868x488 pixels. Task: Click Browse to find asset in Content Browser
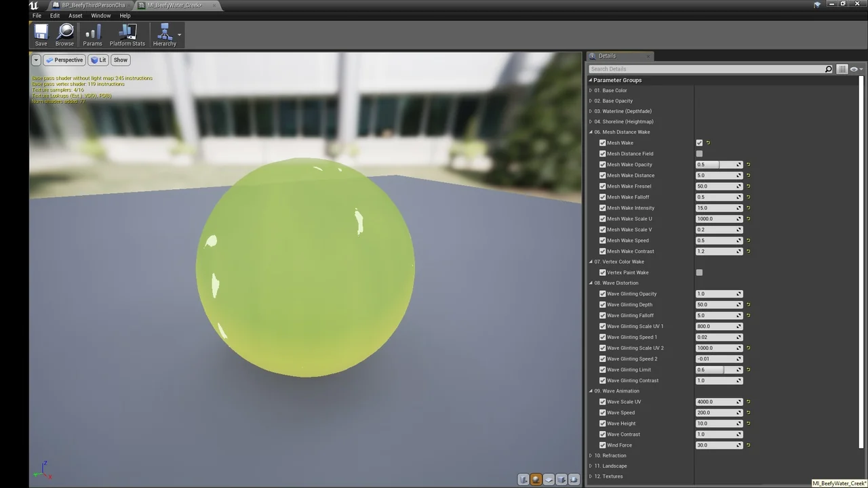(64, 35)
